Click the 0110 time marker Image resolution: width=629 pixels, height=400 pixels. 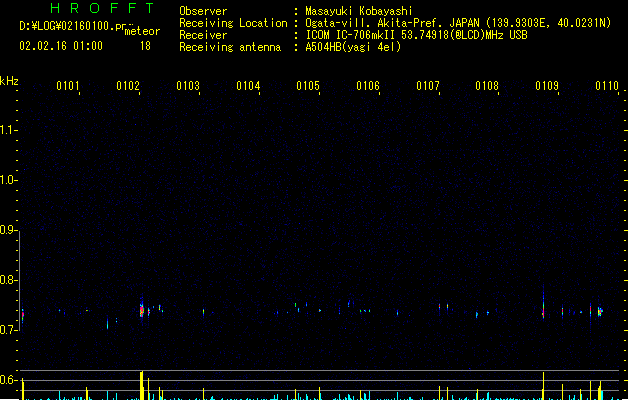pos(607,86)
